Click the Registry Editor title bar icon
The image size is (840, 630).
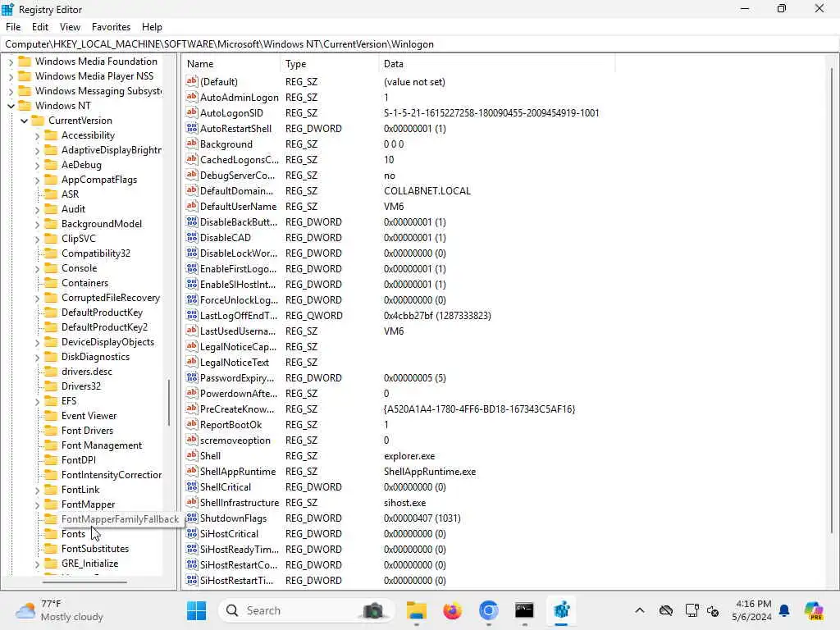tap(8, 9)
